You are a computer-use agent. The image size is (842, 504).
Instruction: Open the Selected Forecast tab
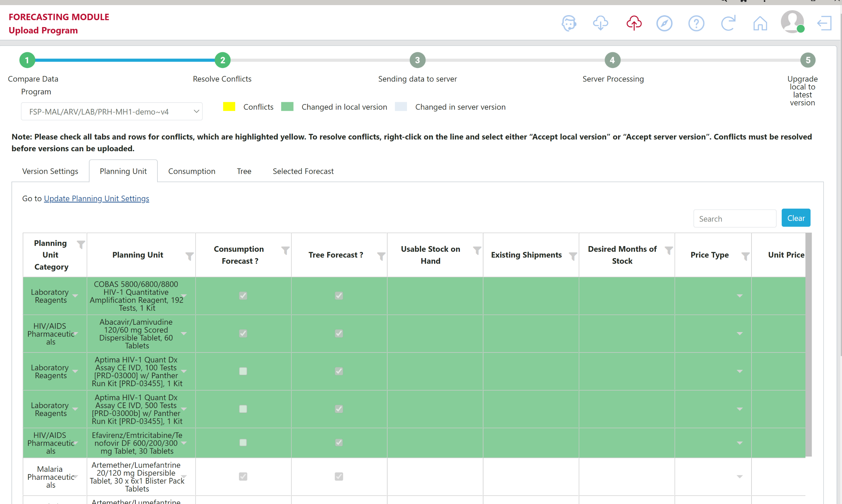(303, 171)
